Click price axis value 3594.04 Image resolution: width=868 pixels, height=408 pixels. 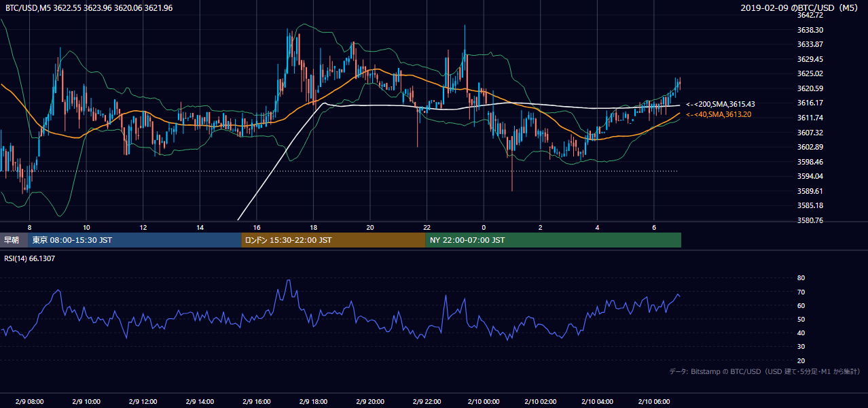pos(810,176)
